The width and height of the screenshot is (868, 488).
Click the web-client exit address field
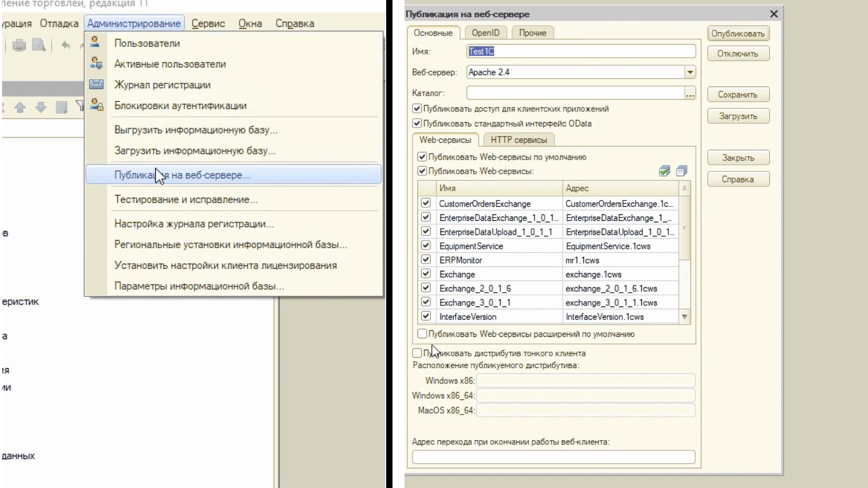554,457
